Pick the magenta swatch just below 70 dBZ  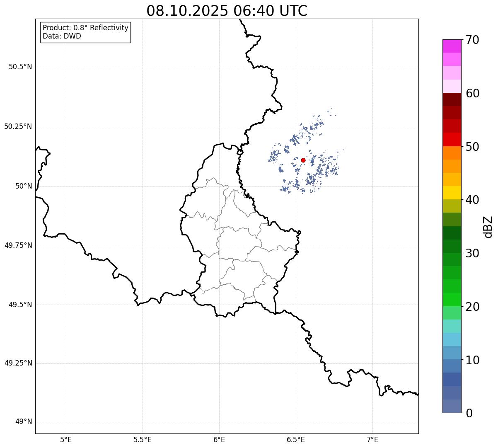tap(452, 46)
